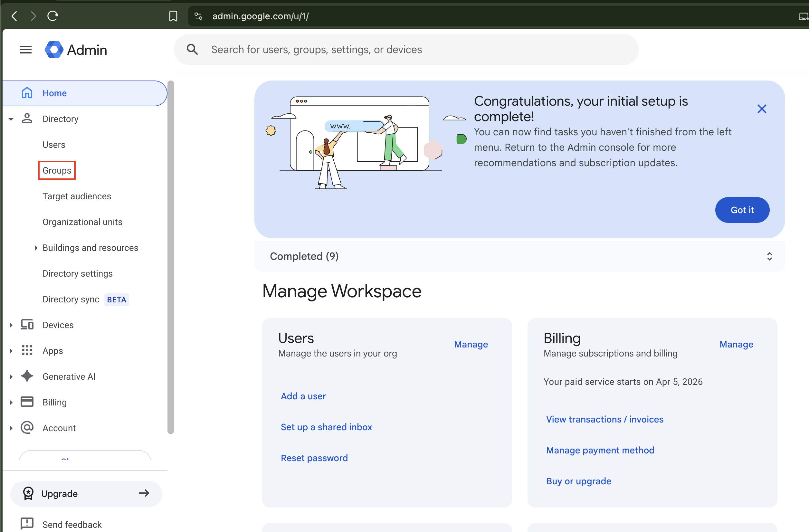
Task: Open Users under Directory
Action: point(54,145)
